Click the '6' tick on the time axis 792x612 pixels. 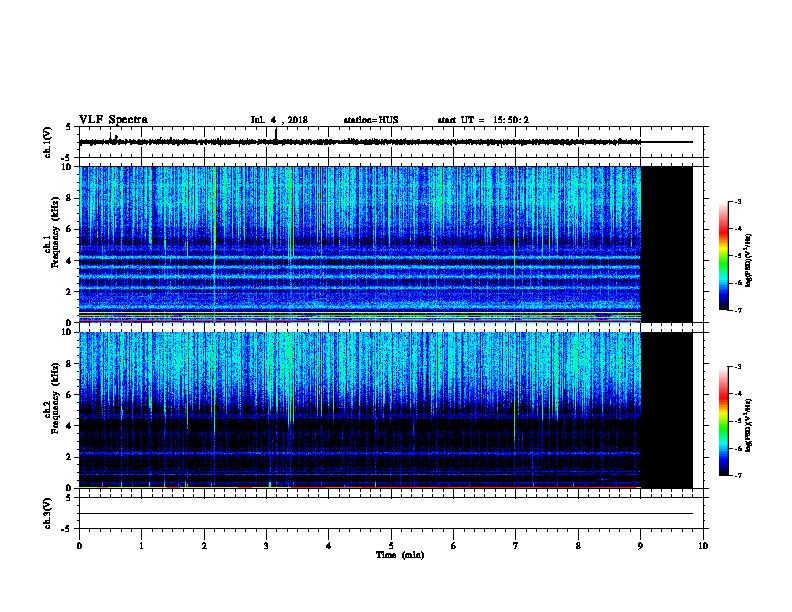454,545
